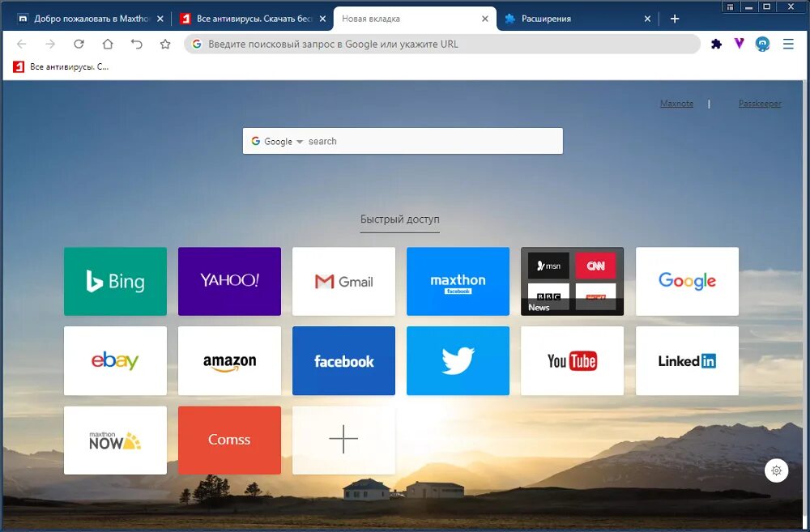Open the Facebook quick access tile

point(343,360)
